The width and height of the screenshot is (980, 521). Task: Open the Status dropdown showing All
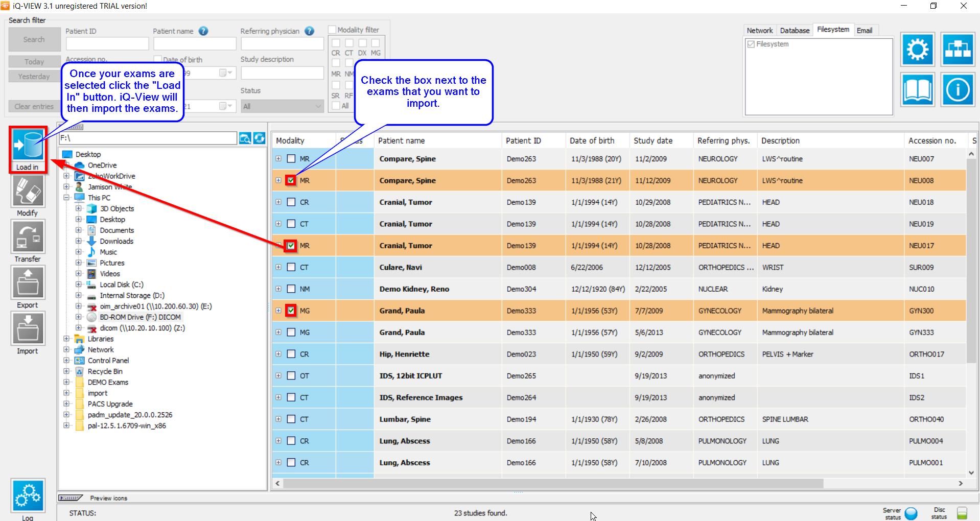[x=282, y=106]
